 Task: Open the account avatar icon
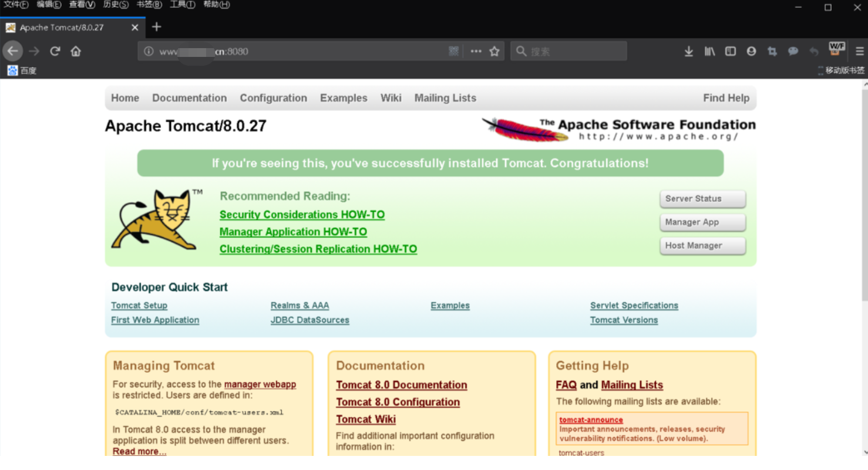(x=751, y=51)
